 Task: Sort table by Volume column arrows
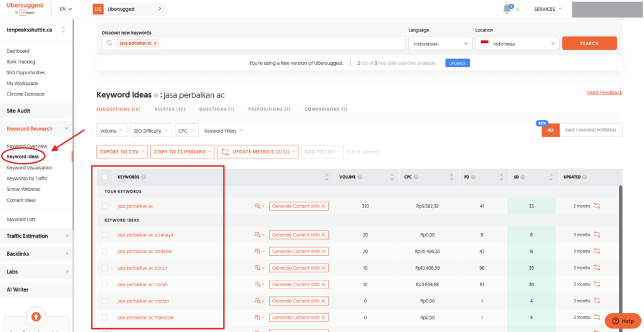tap(391, 177)
